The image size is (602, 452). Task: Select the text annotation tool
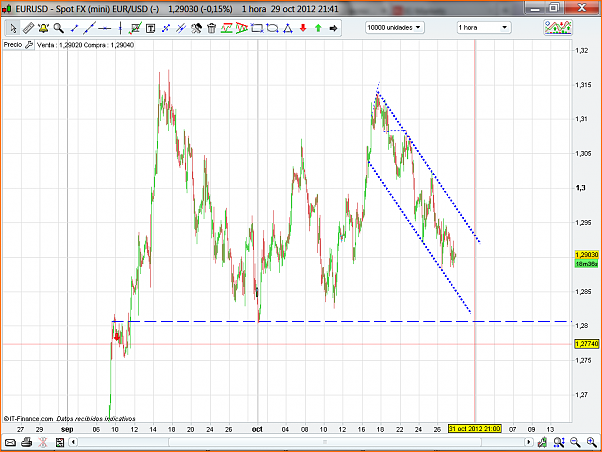pyautogui.click(x=150, y=28)
